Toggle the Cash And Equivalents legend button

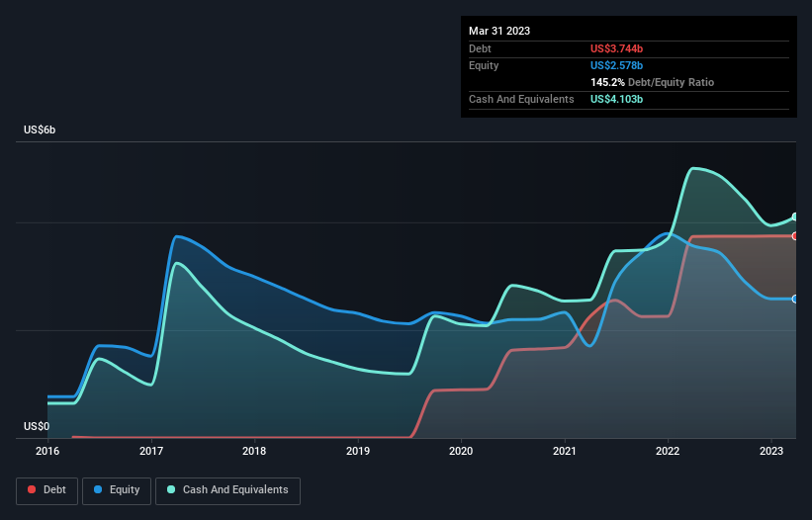(x=227, y=490)
